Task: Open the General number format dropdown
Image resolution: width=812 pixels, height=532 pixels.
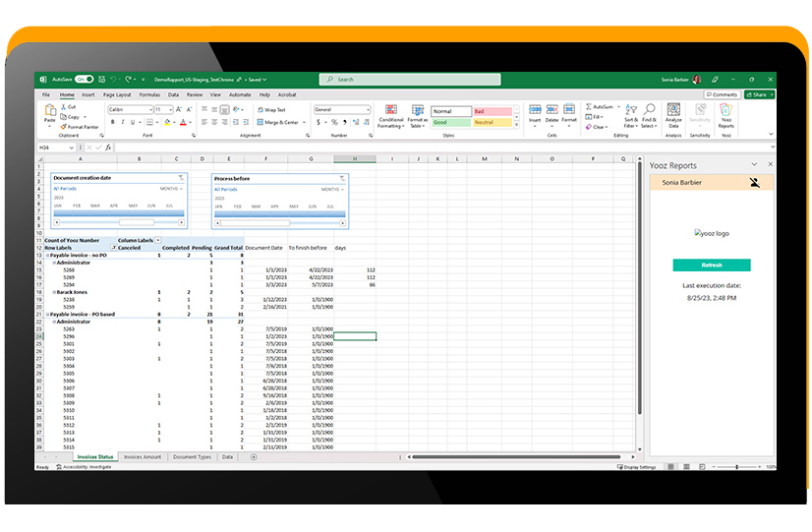Action: point(369,110)
